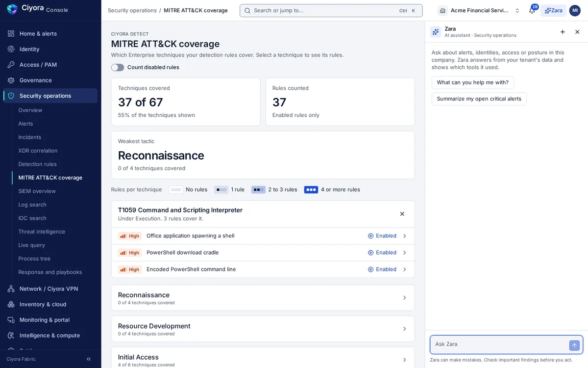Expand the Resource Development tactic row
The image size is (588, 368).
(x=263, y=329)
